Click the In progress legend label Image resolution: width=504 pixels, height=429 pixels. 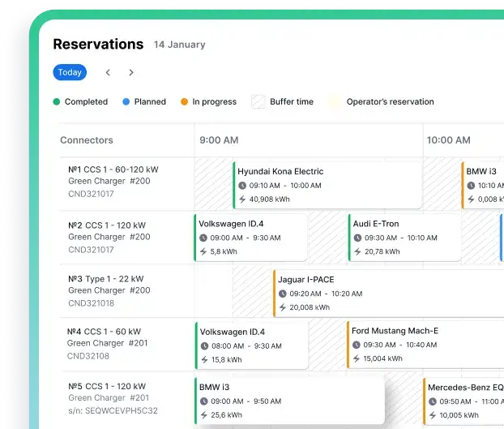(x=215, y=102)
